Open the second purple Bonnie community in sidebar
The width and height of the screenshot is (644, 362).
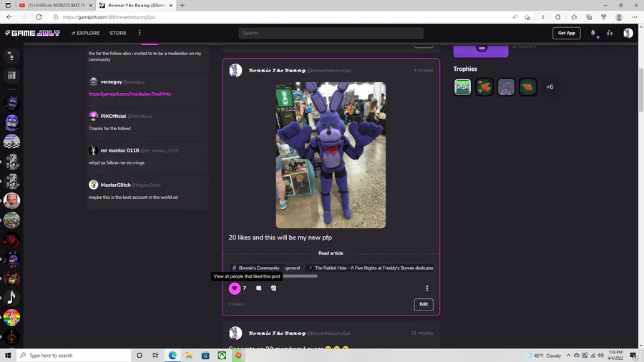coord(11,122)
